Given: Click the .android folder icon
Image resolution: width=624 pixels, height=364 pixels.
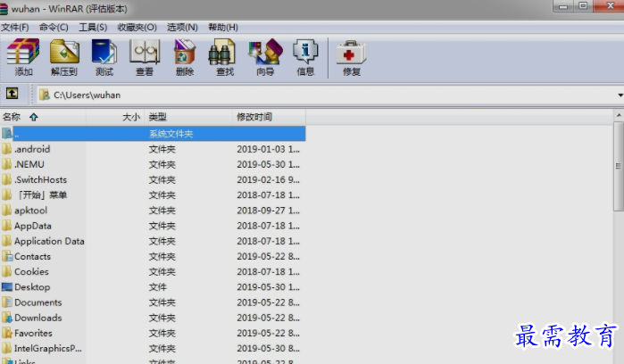Looking at the screenshot, I should pyautogui.click(x=6, y=149).
